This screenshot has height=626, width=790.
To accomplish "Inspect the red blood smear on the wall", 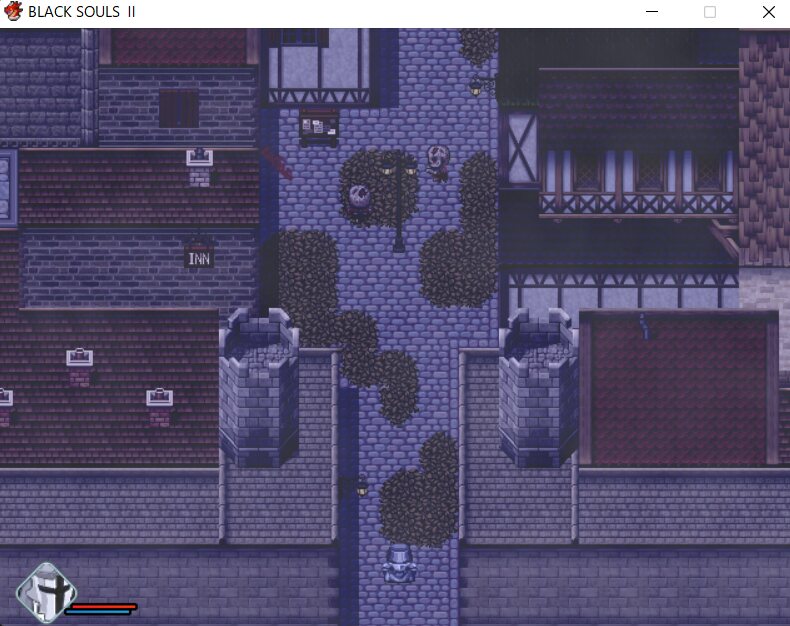I will [x=278, y=163].
